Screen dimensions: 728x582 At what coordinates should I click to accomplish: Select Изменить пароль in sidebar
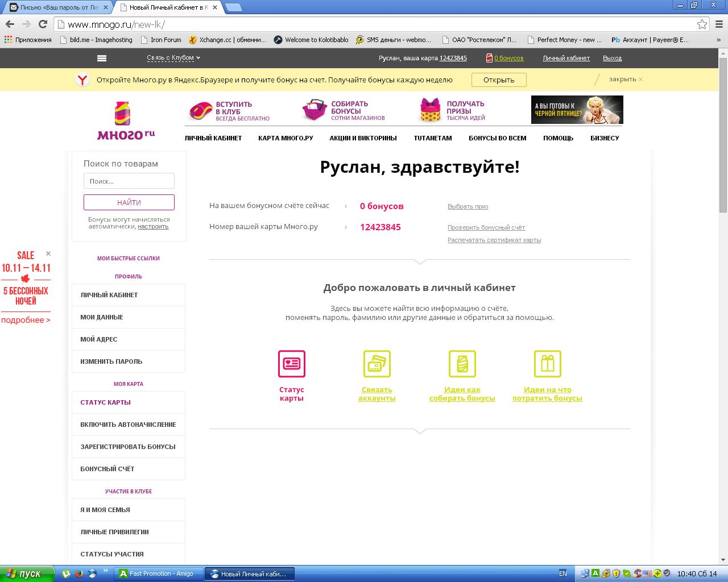111,361
